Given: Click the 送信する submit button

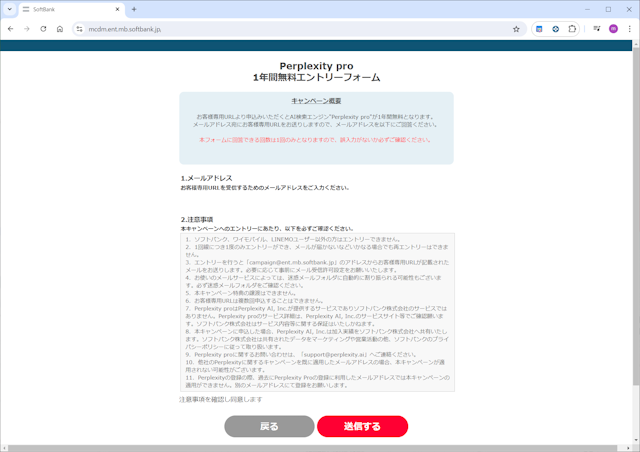Looking at the screenshot, I should pyautogui.click(x=362, y=426).
